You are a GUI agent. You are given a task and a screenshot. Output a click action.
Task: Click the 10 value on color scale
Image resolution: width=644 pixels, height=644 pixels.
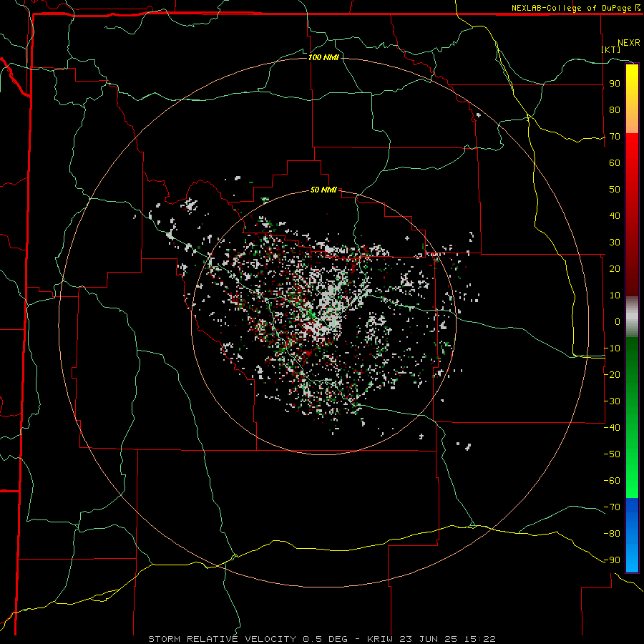[x=615, y=296]
